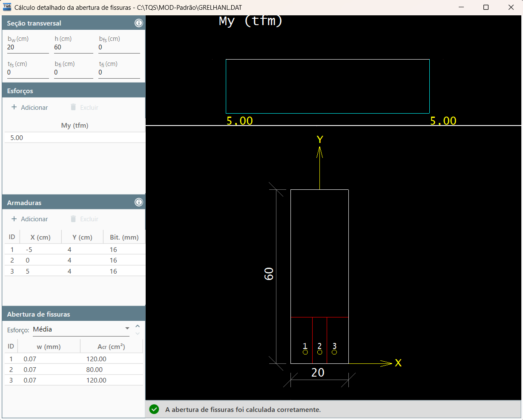The image size is (523, 420).
Task: Click the w (mm) column header
Action: (49, 347)
